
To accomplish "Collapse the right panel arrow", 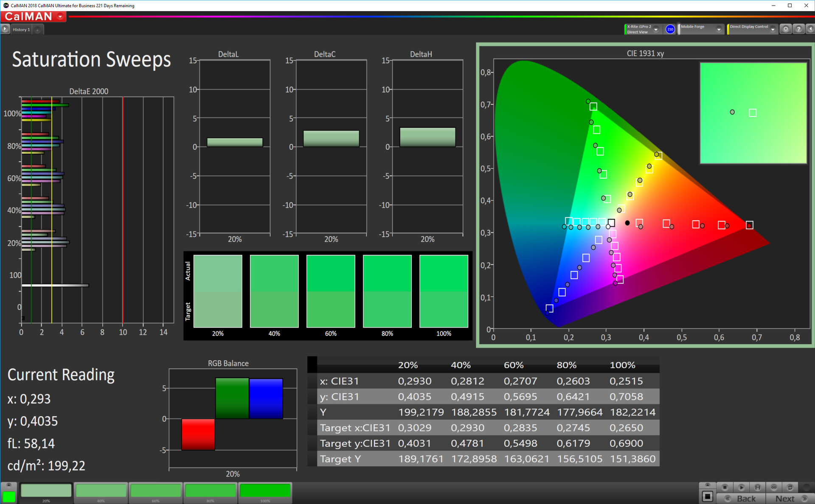I will pos(810,29).
